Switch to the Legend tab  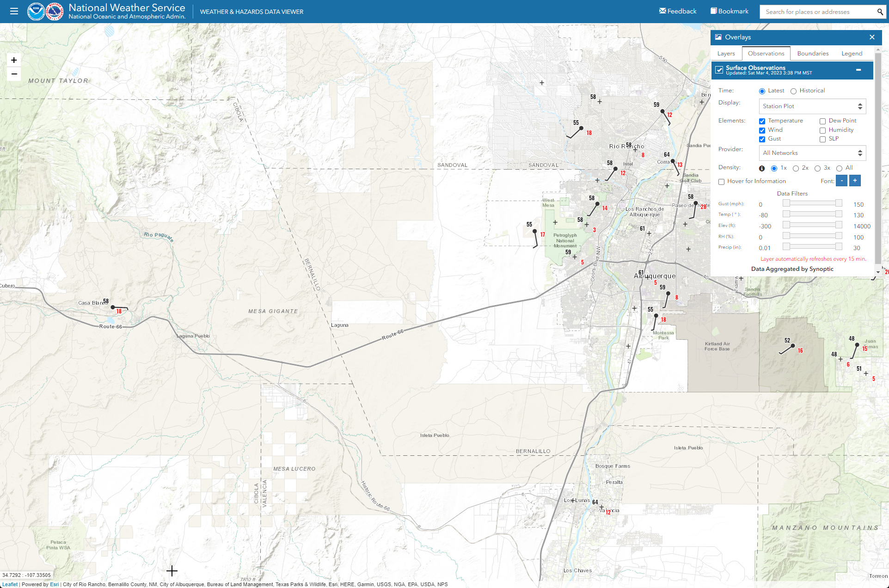click(852, 54)
